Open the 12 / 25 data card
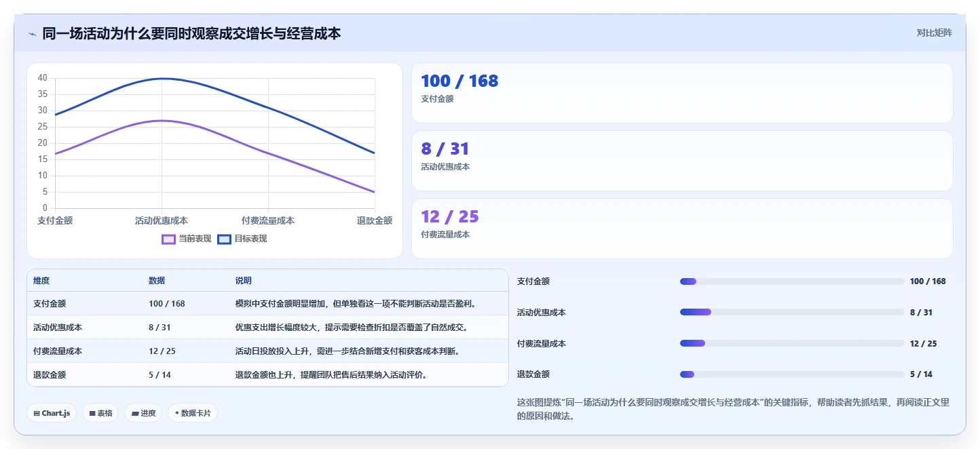The image size is (980, 449). (682, 229)
